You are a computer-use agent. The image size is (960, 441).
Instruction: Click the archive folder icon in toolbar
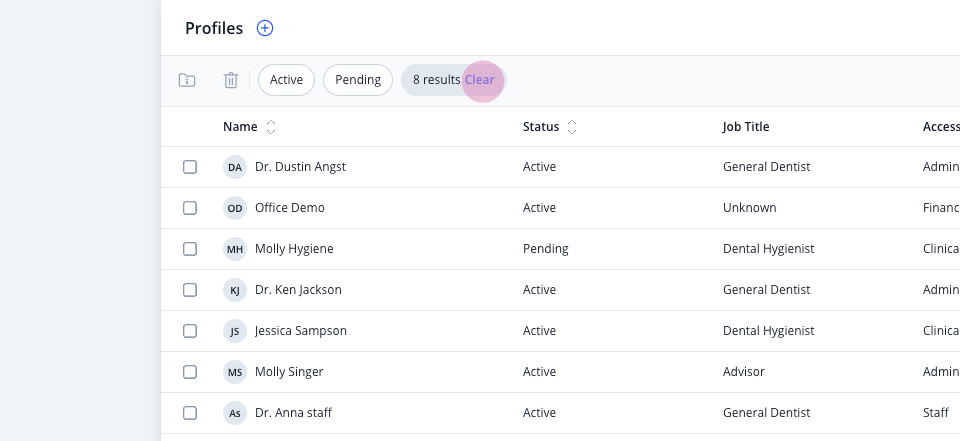187,80
